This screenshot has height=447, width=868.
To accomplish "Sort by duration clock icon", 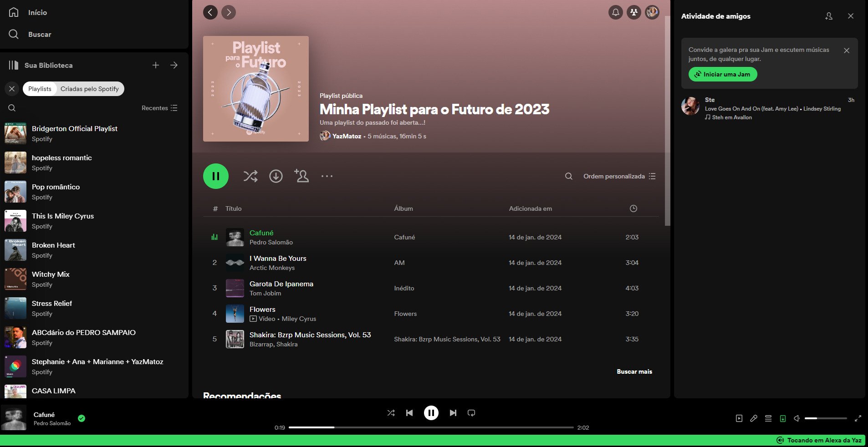I will tap(633, 208).
